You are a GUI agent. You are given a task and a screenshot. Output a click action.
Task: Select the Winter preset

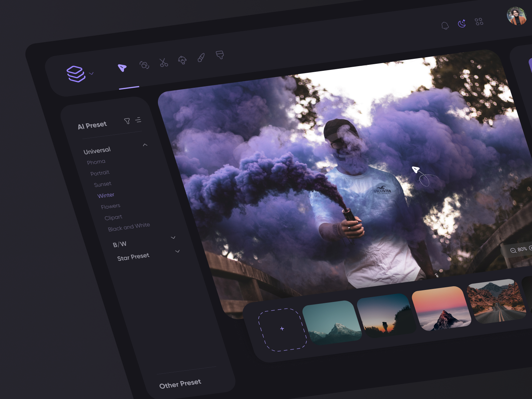[106, 195]
